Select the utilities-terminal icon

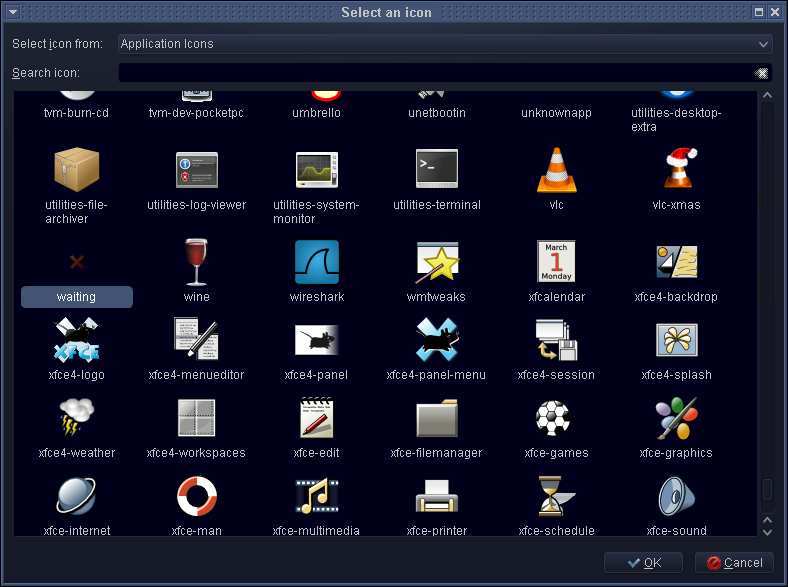click(x=436, y=170)
